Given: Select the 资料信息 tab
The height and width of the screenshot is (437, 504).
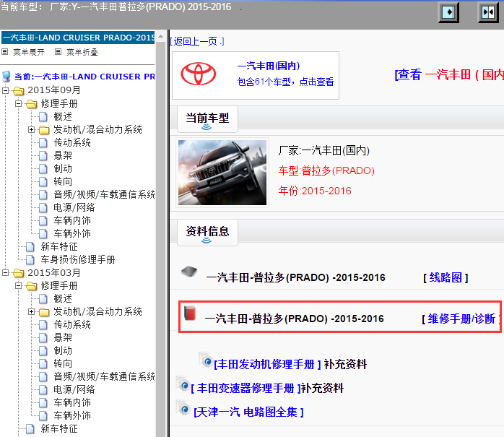Looking at the screenshot, I should [x=207, y=233].
